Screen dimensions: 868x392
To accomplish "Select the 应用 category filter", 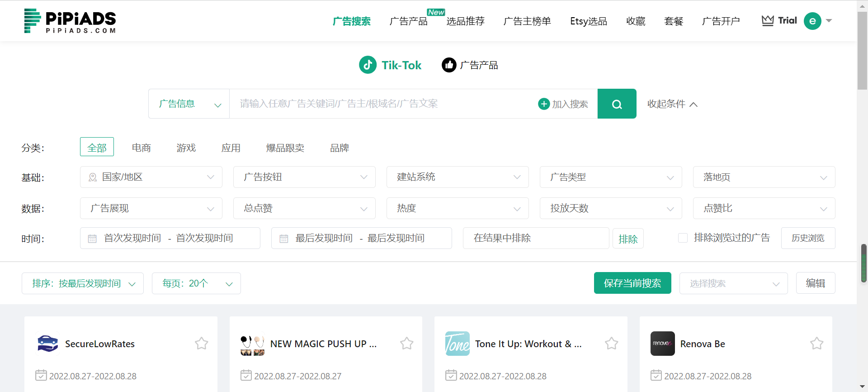I will click(231, 148).
